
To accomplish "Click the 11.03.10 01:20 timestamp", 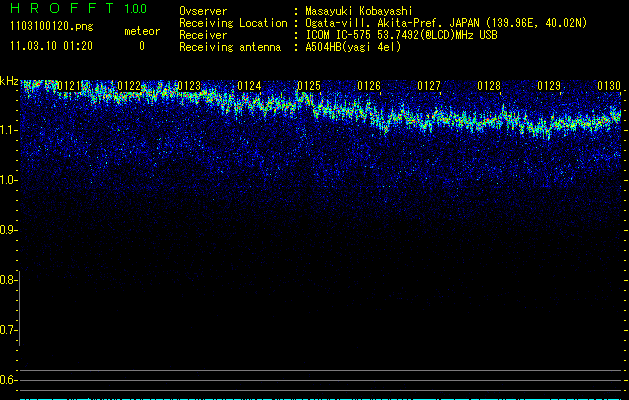I will 50,46.
